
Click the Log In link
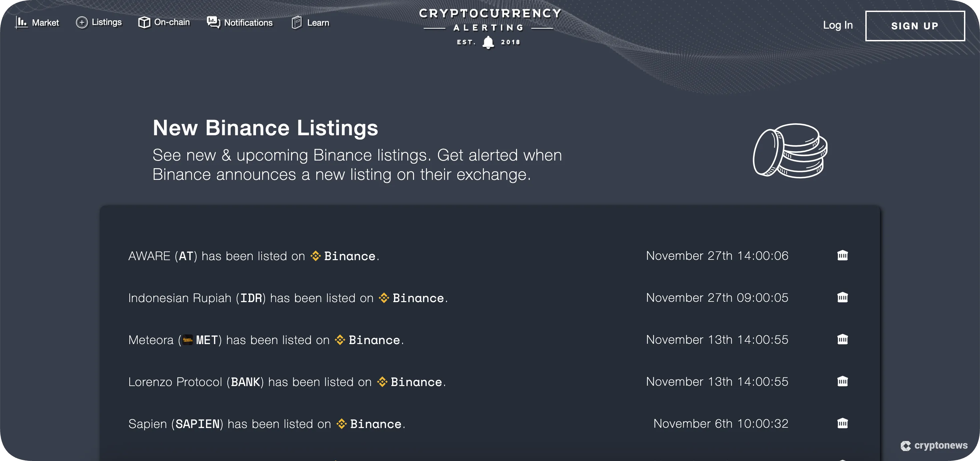tap(838, 25)
